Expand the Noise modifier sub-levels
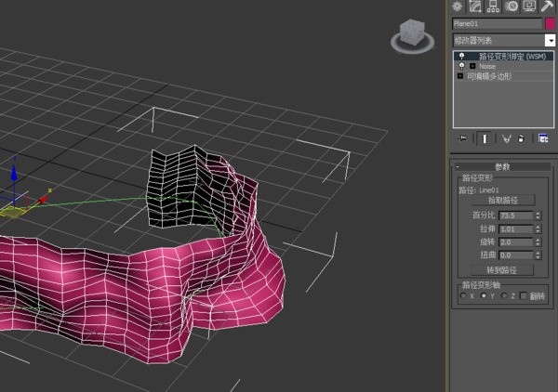The width and height of the screenshot is (558, 392). (x=472, y=66)
